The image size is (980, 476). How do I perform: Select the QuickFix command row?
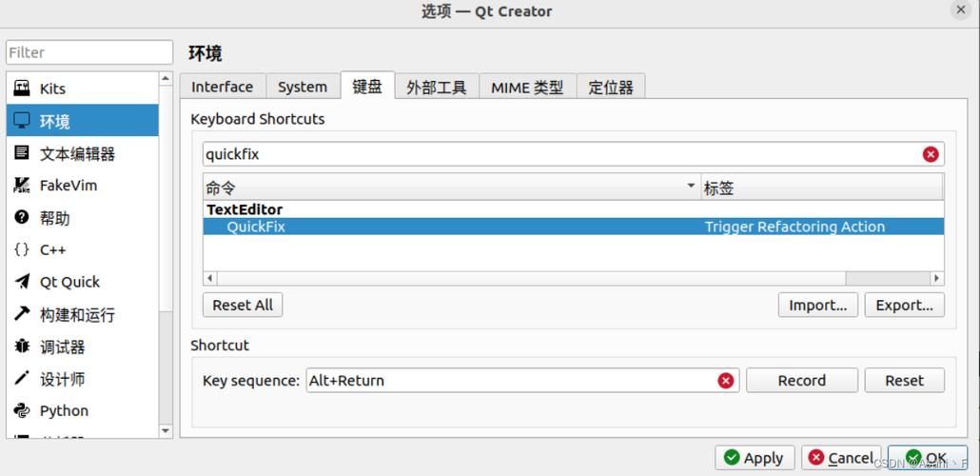[573, 227]
